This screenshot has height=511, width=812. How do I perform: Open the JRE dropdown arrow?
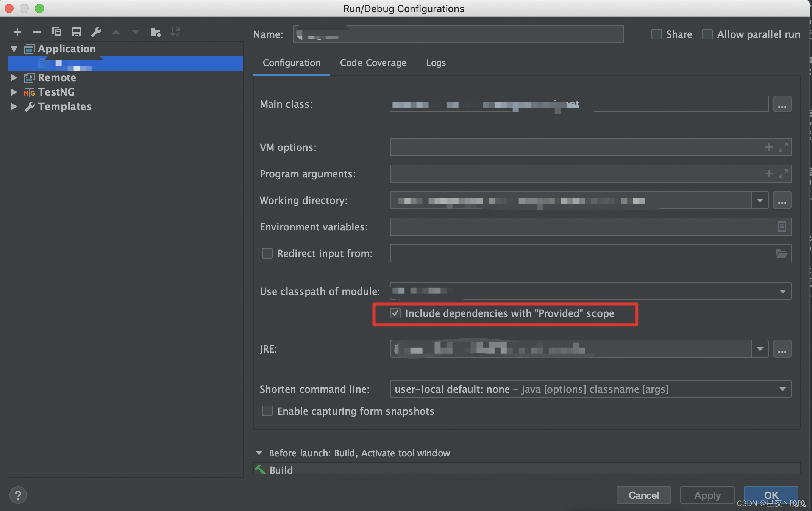tap(760, 349)
